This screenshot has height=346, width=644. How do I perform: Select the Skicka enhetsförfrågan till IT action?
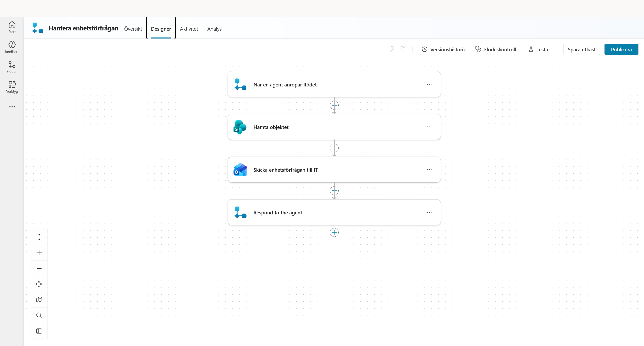334,170
